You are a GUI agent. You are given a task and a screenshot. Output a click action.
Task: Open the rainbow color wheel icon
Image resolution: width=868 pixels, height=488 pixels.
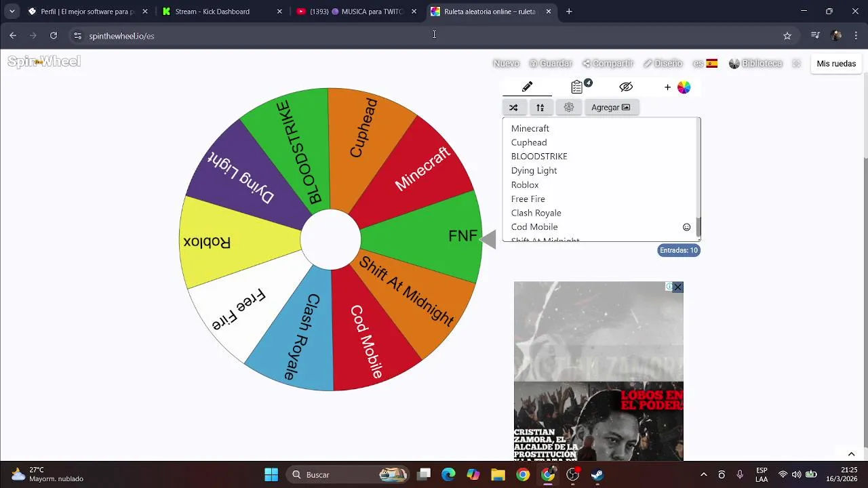(684, 87)
